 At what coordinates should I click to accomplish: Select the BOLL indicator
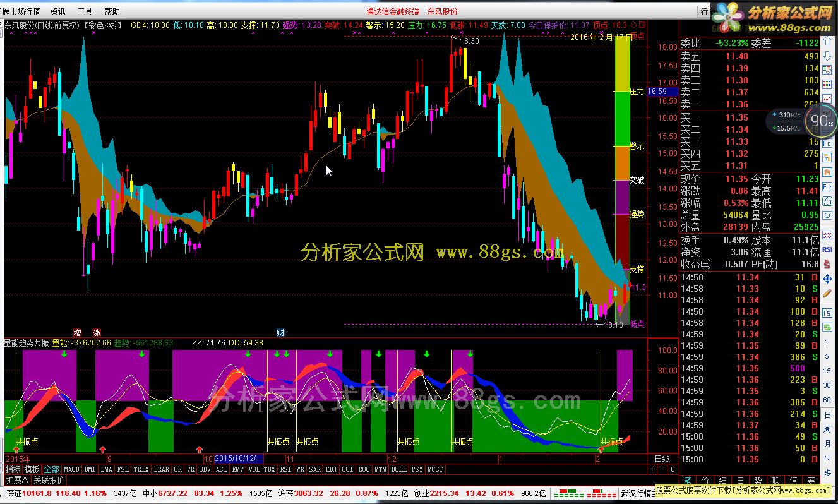coord(398,469)
